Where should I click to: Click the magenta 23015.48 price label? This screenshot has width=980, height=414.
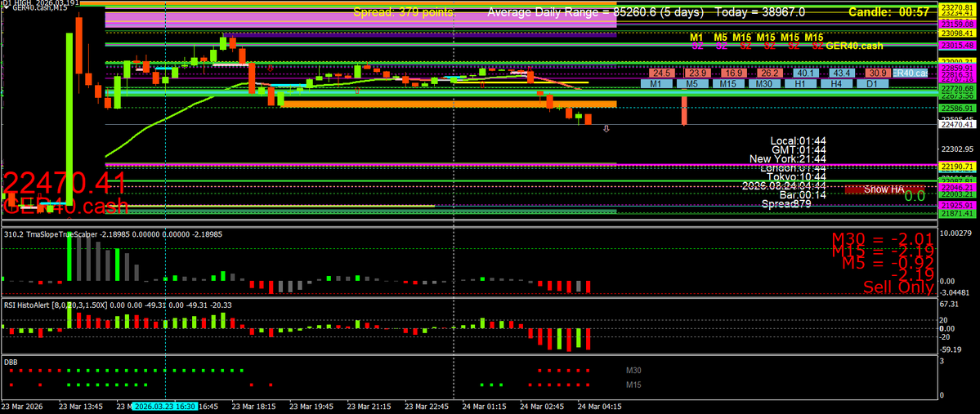[x=955, y=46]
